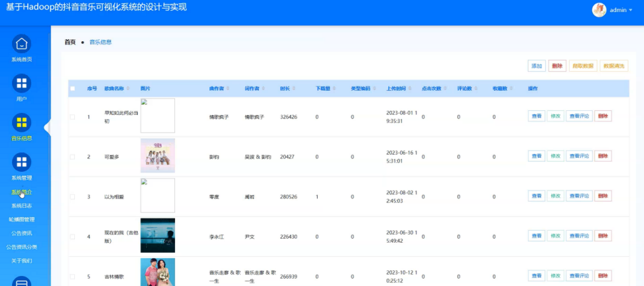Click 查看评论 for 早知如此何必当初 row
Image resolution: width=644 pixels, height=286 pixels.
pyautogui.click(x=579, y=116)
